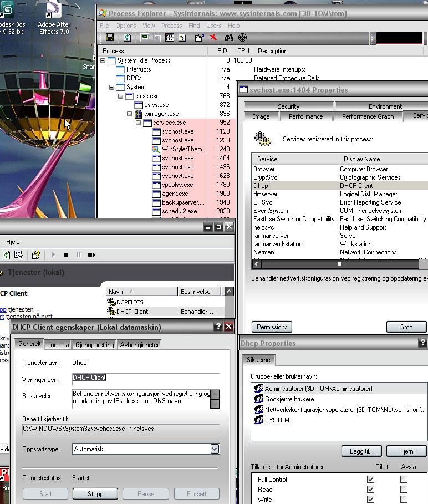This screenshot has height=504, width=428.
Task: Open the Users menu
Action: (x=213, y=26)
